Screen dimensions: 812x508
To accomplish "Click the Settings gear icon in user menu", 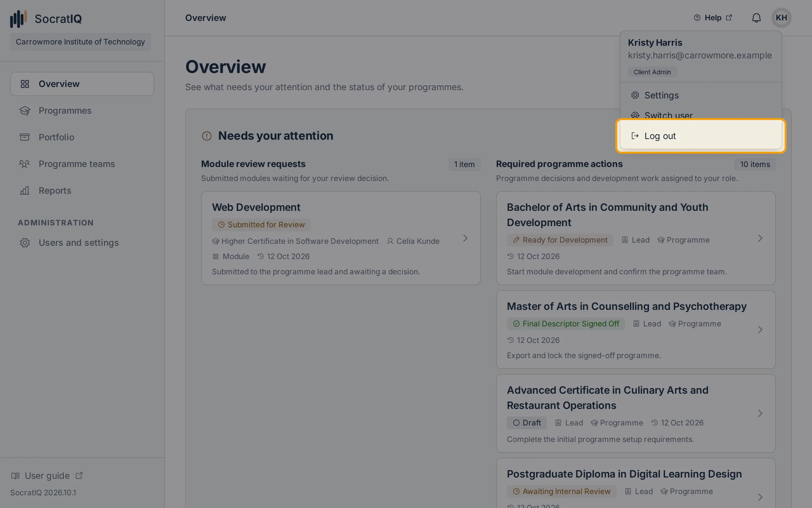I will click(x=635, y=95).
